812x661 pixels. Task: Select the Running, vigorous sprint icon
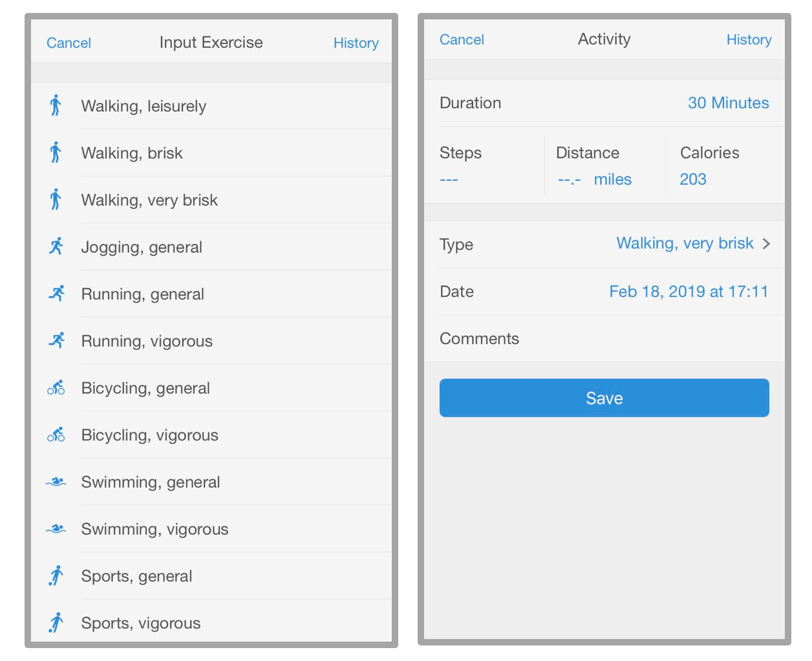56,340
